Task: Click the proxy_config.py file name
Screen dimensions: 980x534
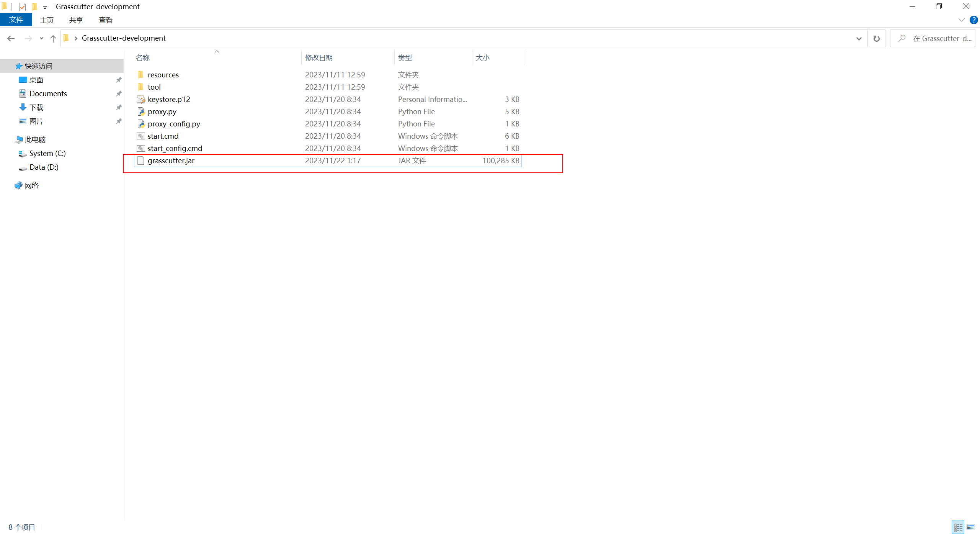Action: (x=174, y=124)
